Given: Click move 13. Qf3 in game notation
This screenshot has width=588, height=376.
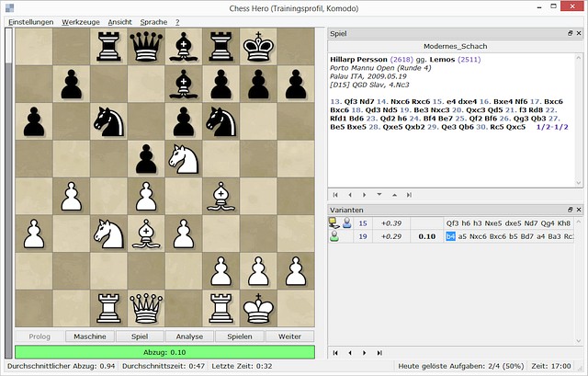Looking at the screenshot, I should tap(343, 102).
